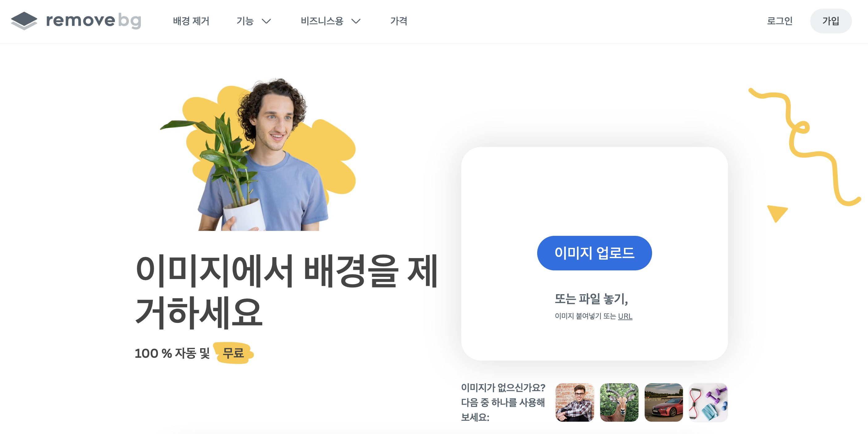Use the sample photo of man with glasses
This screenshot has height=434, width=868.
point(575,402)
